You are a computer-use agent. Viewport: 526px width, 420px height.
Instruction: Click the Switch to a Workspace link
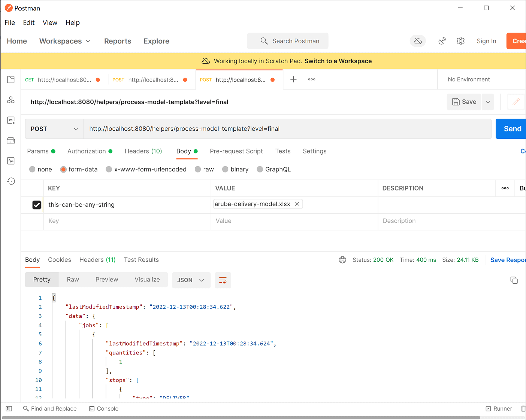point(338,61)
